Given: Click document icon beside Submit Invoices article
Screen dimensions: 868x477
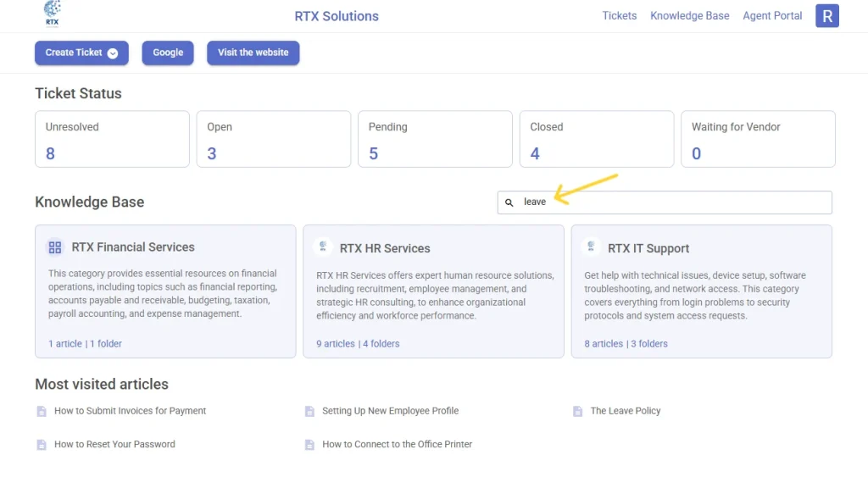Looking at the screenshot, I should [x=42, y=411].
